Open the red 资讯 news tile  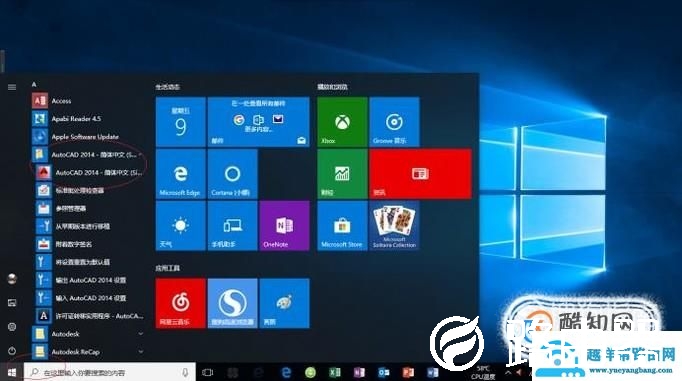tap(420, 174)
